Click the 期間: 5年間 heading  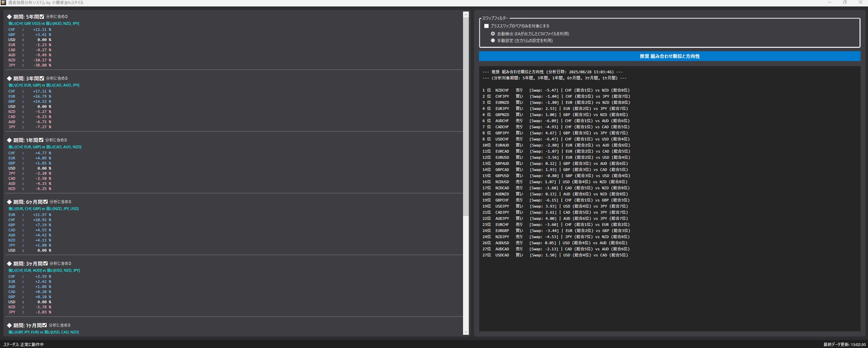point(23,17)
